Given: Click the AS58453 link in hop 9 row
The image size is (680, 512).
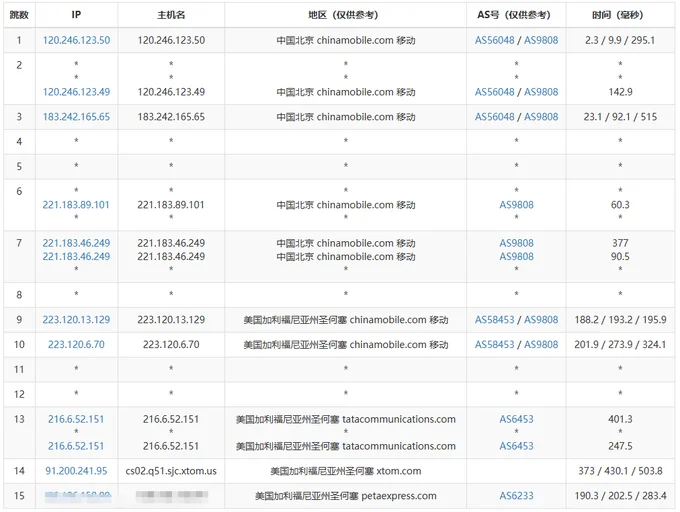Looking at the screenshot, I should tap(494, 320).
